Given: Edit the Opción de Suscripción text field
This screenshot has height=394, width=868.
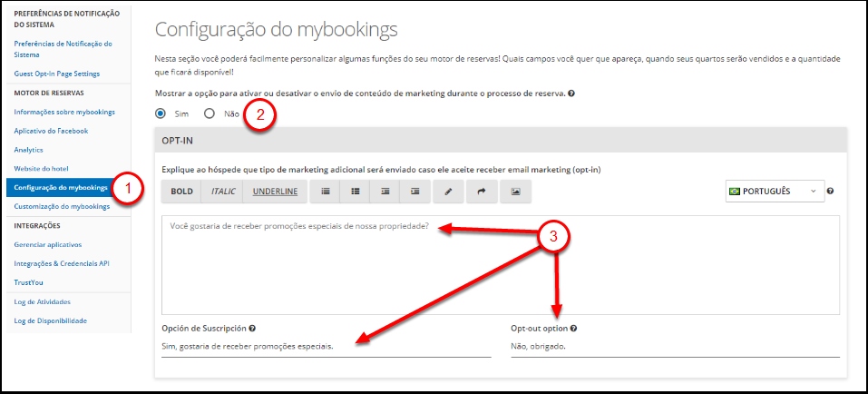Looking at the screenshot, I should click(x=326, y=347).
